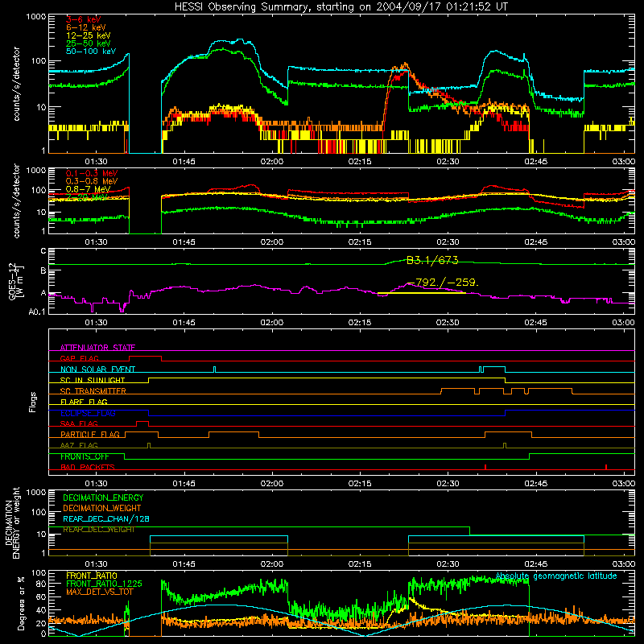Screen dimensions: 644x644
Task: Click the 0.3-0.8 MeV legend label
Action: point(92,181)
